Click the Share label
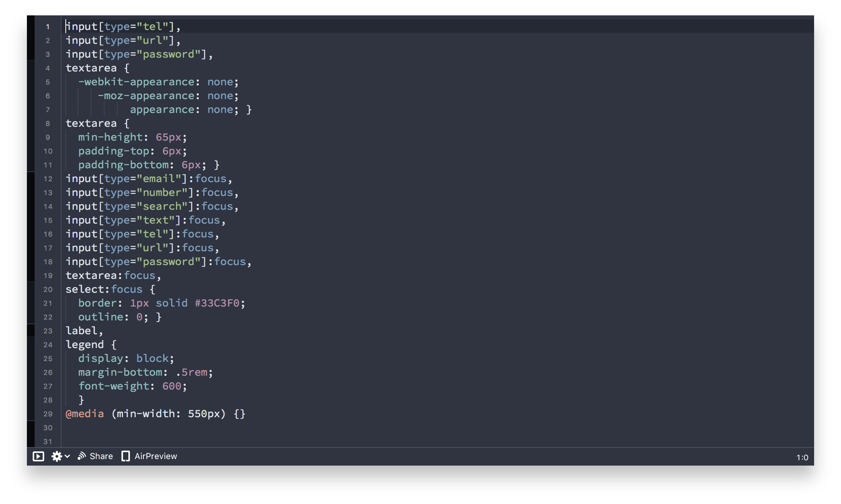Viewport: 841px width, 504px height. pos(101,456)
